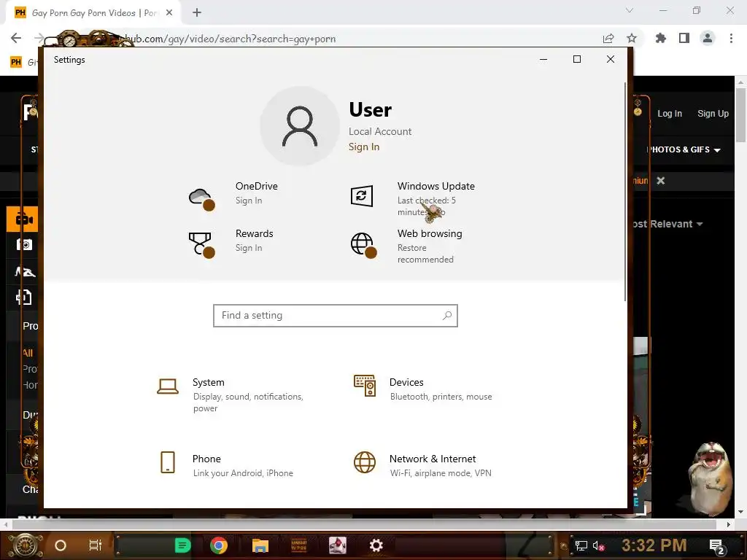The width and height of the screenshot is (747, 560).
Task: Minimize the Settings window
Action: pos(543,59)
